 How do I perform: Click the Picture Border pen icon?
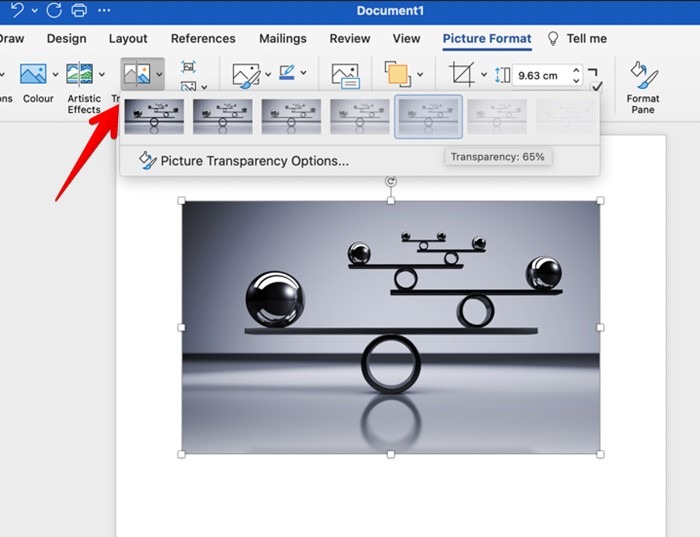coord(287,72)
